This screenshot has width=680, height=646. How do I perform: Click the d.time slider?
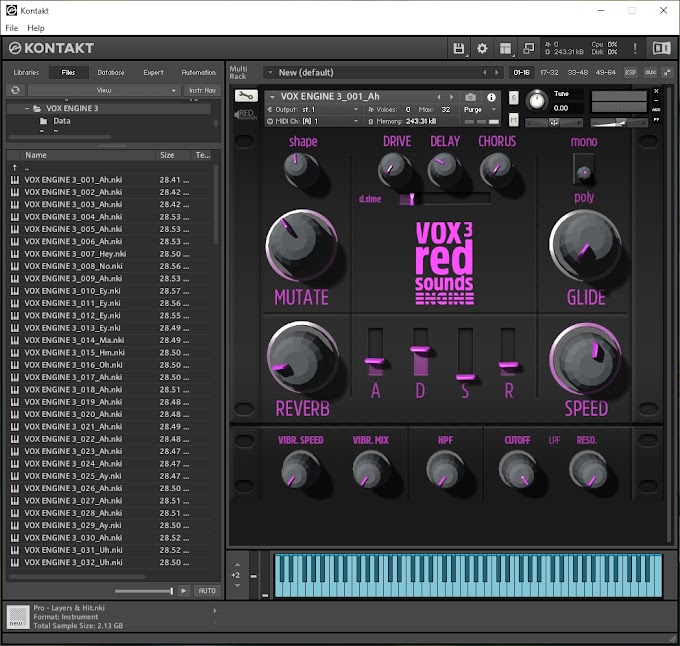(x=445, y=199)
